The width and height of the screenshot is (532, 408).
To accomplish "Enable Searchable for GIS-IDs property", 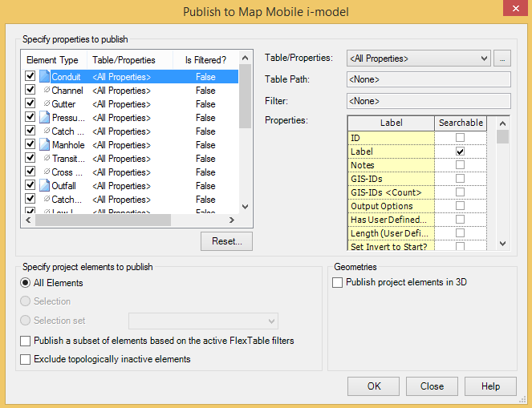I will 460,178.
